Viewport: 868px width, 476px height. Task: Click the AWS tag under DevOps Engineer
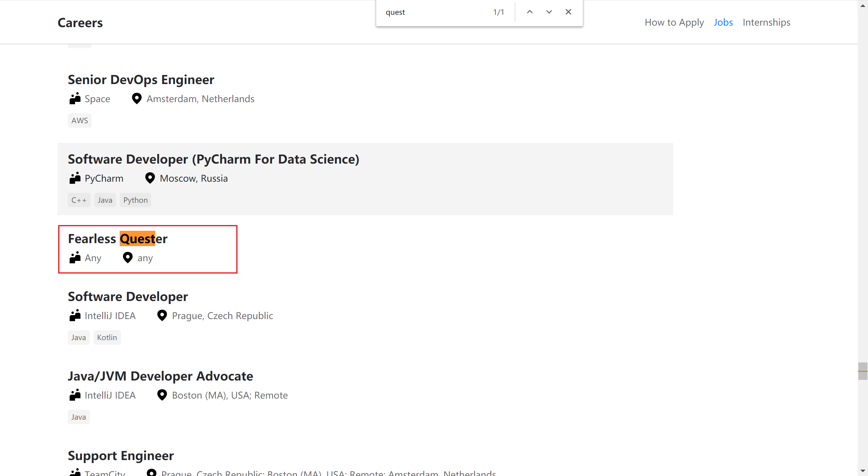click(80, 121)
